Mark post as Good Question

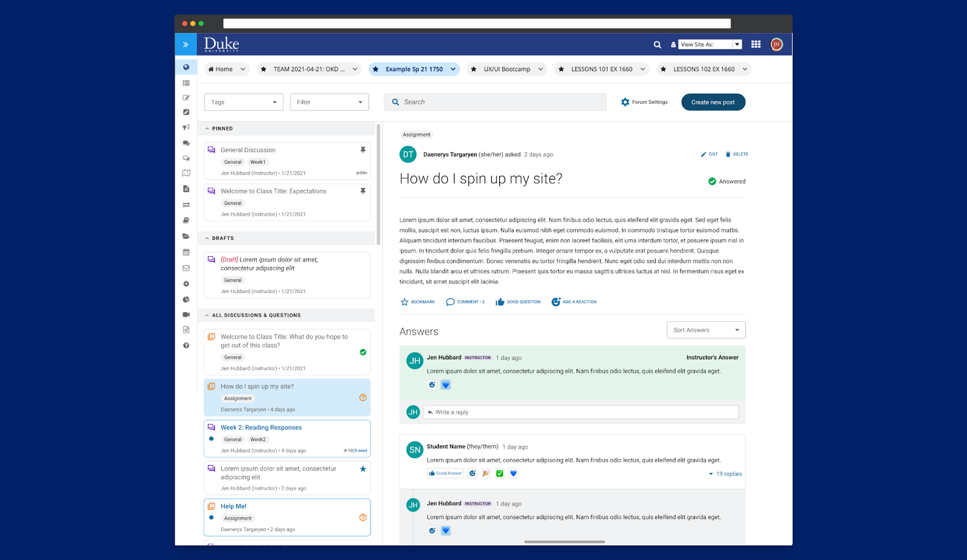[518, 302]
